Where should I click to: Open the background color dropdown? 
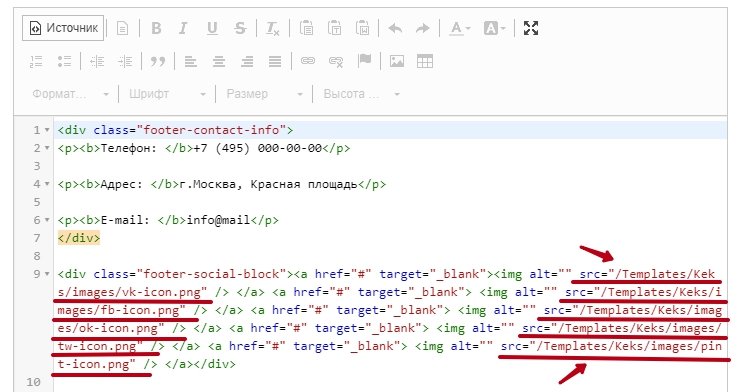[x=494, y=28]
